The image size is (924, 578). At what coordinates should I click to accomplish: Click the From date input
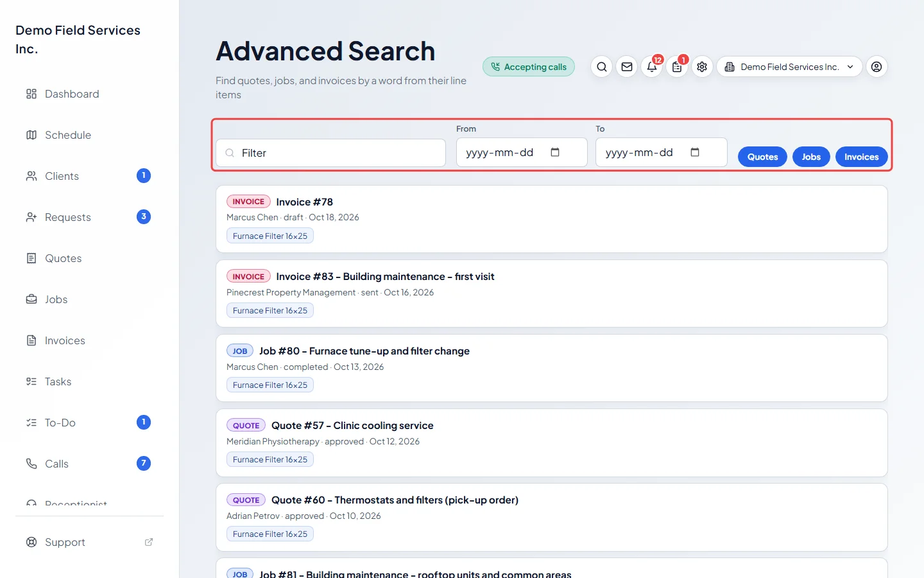522,152
